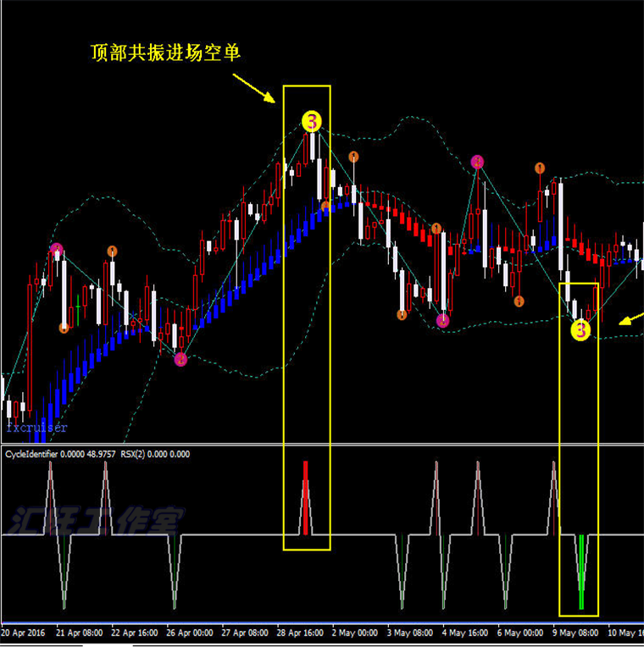This screenshot has width=644, height=652.
Task: Click the orange marker above the 6 May candle
Action: click(x=540, y=168)
